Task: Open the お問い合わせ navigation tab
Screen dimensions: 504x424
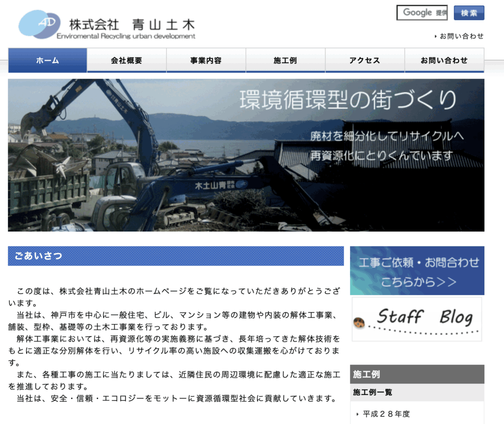Action: (444, 60)
